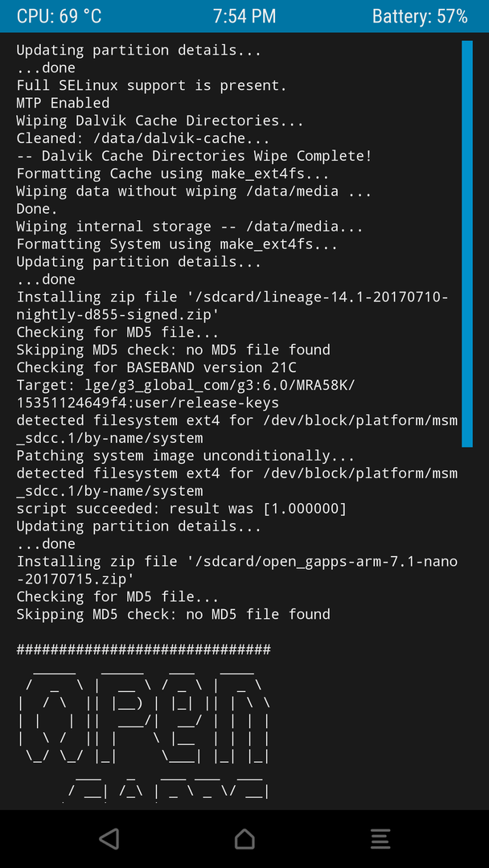Select the 'Full SELinux support is present' line
489x868 pixels.
click(152, 85)
